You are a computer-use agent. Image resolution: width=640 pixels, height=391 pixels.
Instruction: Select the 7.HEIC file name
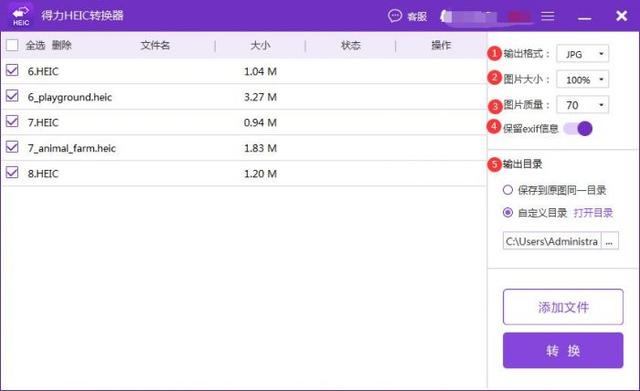click(x=43, y=122)
